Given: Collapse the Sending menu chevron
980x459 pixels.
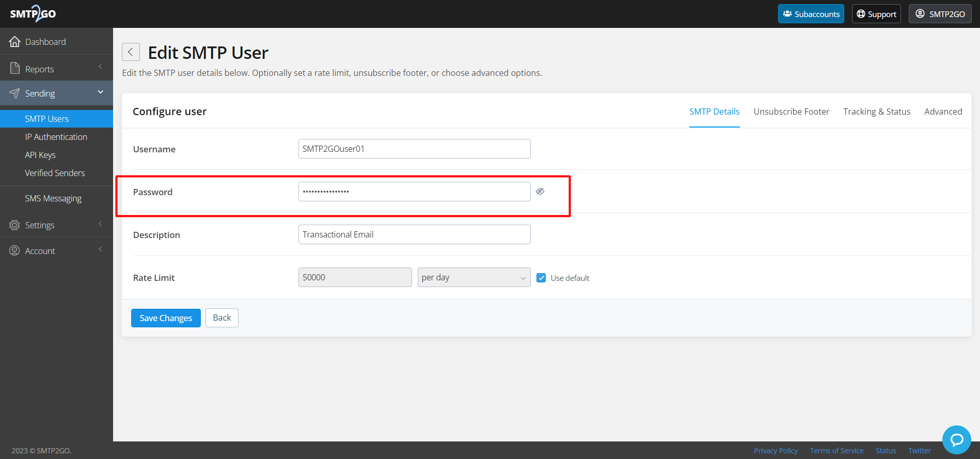Looking at the screenshot, I should 100,92.
